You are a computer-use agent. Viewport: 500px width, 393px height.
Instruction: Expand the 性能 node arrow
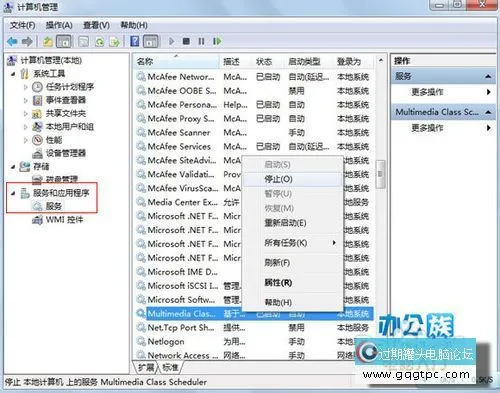tap(26, 140)
